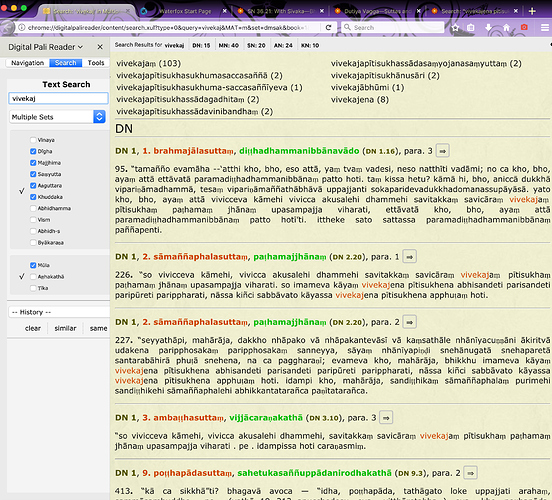Viewport: 552px width, 500px height.
Task: Click the browser reload icon
Action: (x=328, y=27)
